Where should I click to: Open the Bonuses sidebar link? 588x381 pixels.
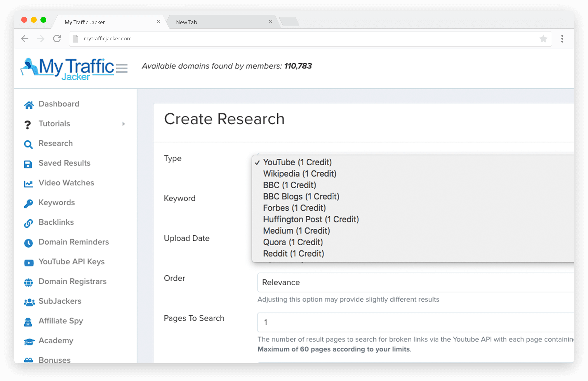point(54,360)
